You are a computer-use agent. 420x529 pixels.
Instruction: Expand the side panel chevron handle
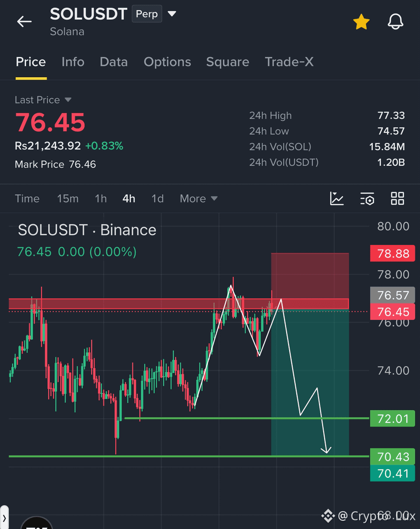(x=4, y=517)
